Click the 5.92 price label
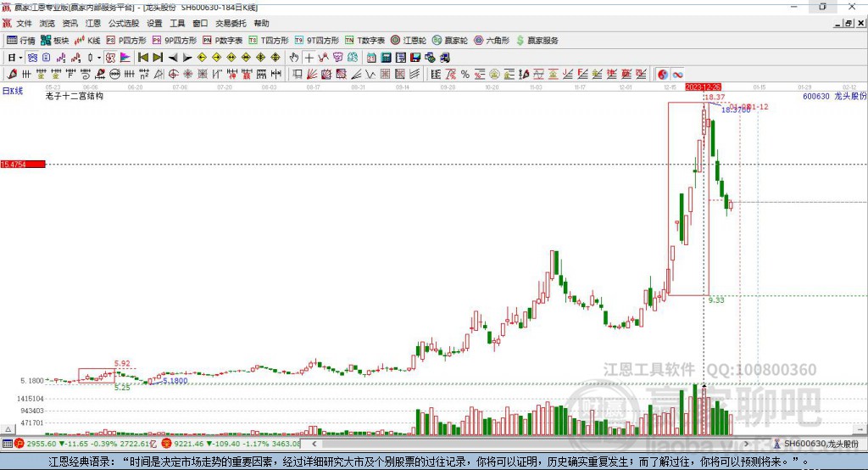868x470 pixels. [x=122, y=364]
